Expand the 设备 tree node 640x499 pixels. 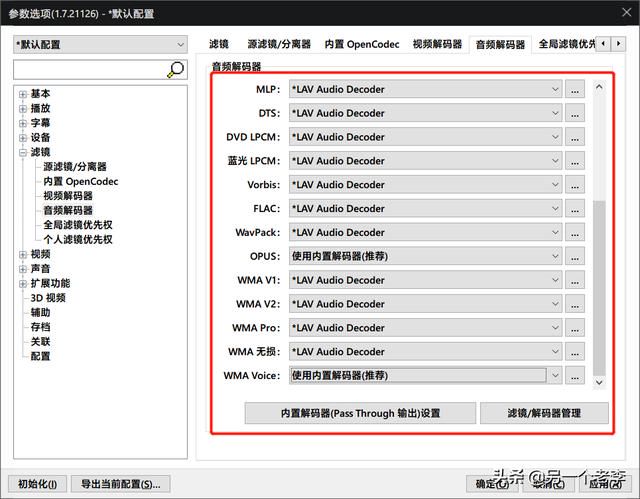pyautogui.click(x=23, y=138)
